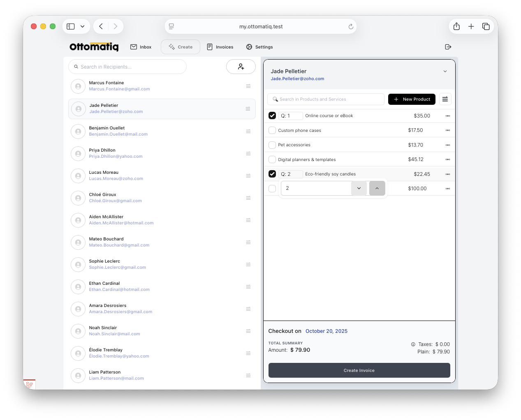Open the quantity dropdown arrow on the $100.00 item
521x420 pixels.
pyautogui.click(x=359, y=188)
